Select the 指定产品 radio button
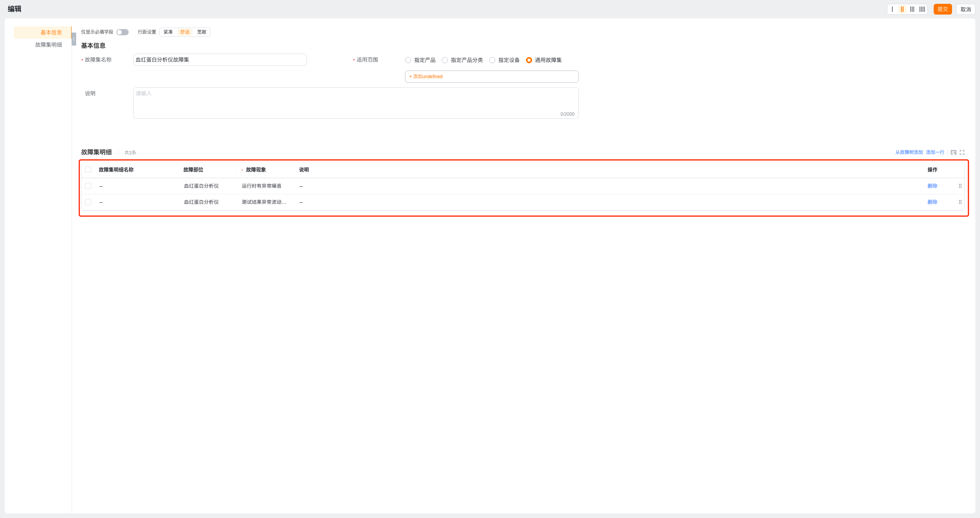Image resolution: width=980 pixels, height=518 pixels. pyautogui.click(x=408, y=60)
